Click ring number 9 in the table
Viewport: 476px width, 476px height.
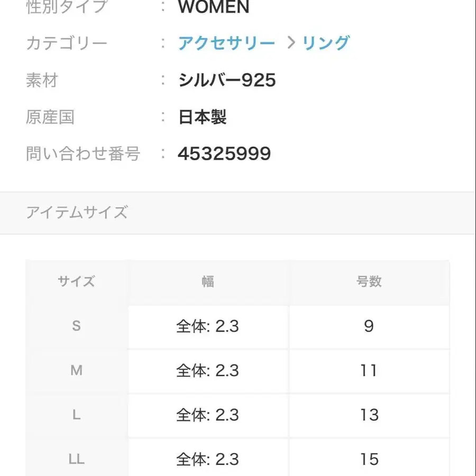369,326
